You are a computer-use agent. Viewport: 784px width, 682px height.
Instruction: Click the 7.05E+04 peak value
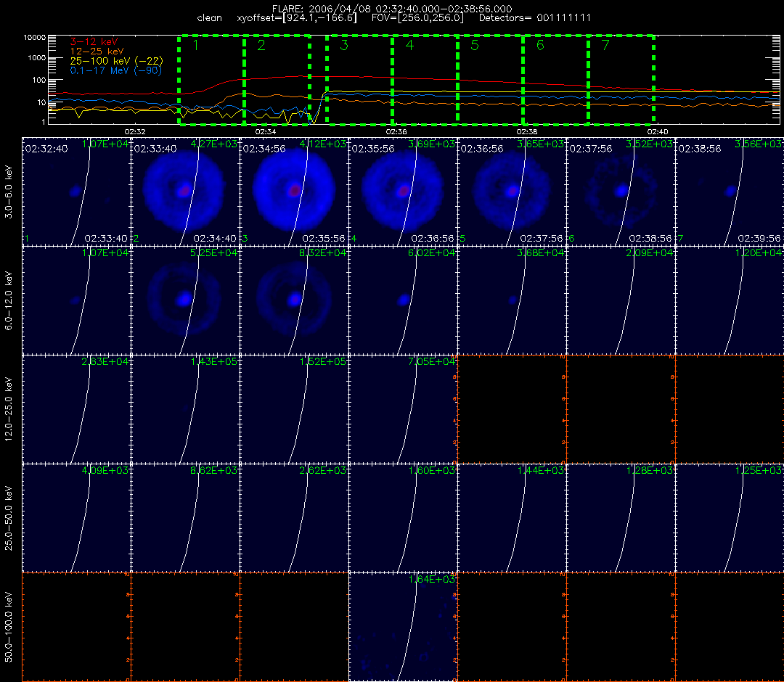point(431,361)
